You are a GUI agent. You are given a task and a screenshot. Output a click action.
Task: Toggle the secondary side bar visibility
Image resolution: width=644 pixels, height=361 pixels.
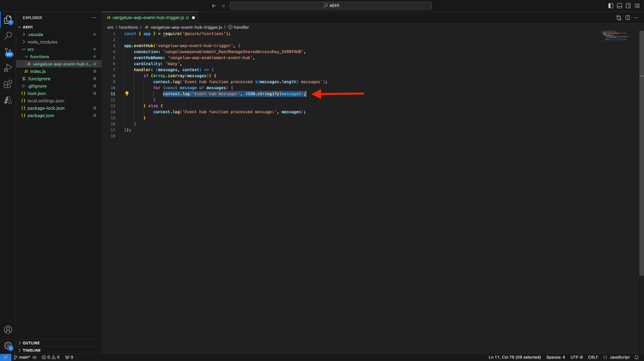tap(628, 6)
